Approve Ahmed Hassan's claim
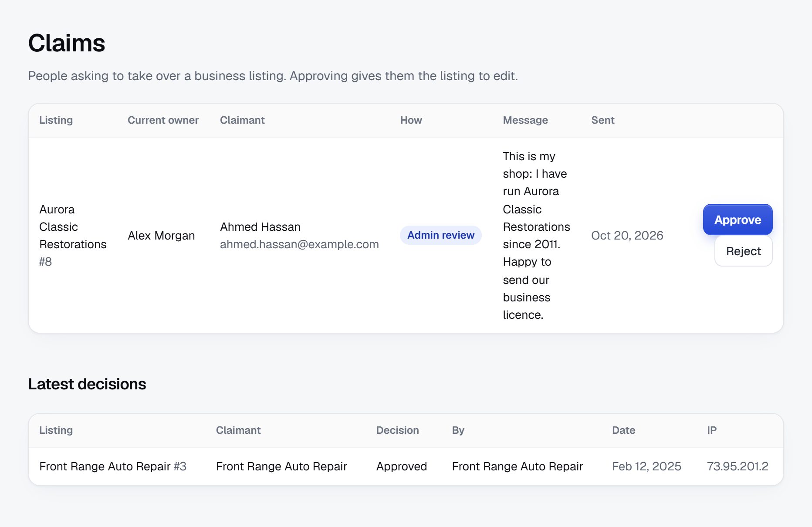 pos(738,220)
